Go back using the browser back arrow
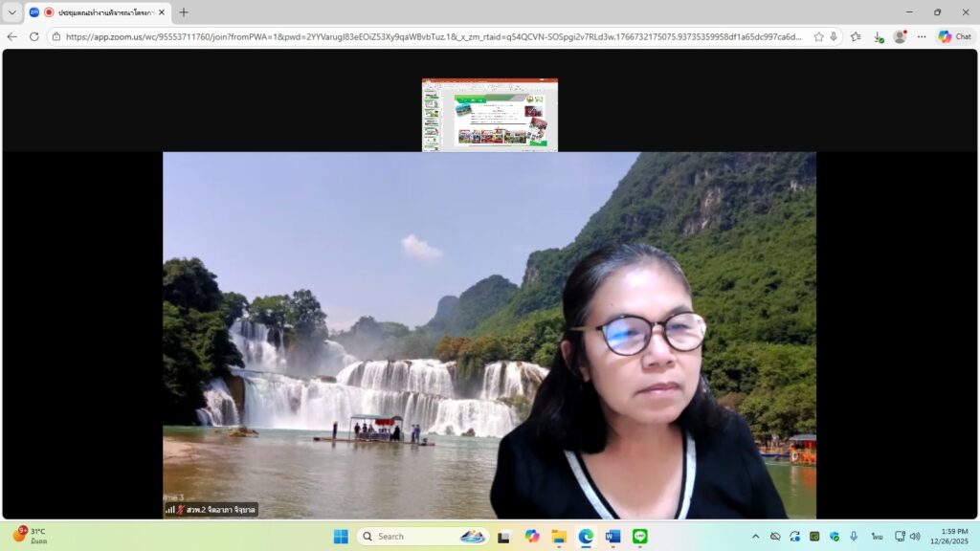The image size is (980, 551). pyautogui.click(x=12, y=36)
